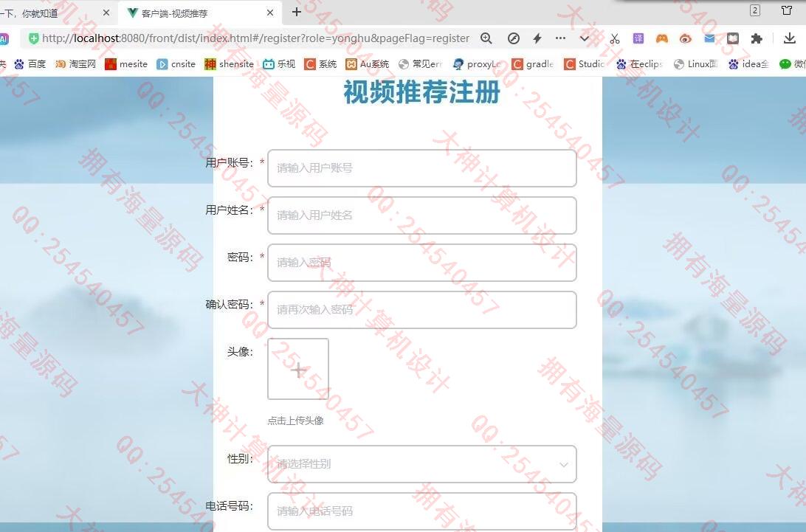Screen dimensions: 806x532
Task: Switch to the 你就知道 tab
Action: (54, 13)
